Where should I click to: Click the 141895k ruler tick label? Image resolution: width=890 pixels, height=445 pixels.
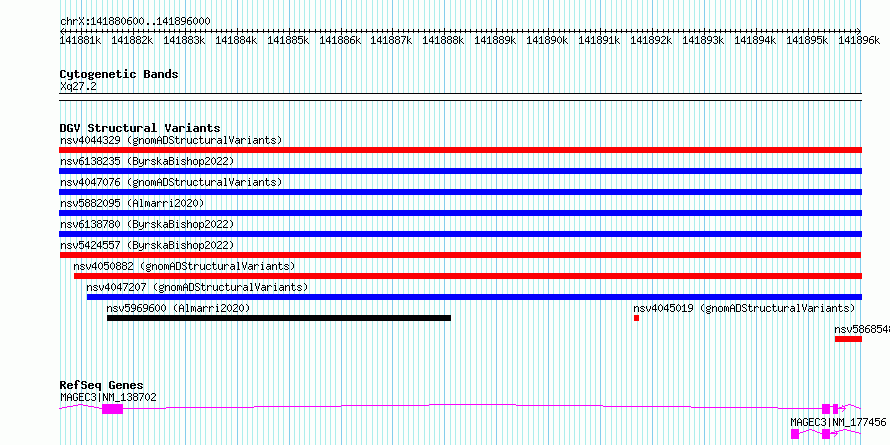coord(807,40)
